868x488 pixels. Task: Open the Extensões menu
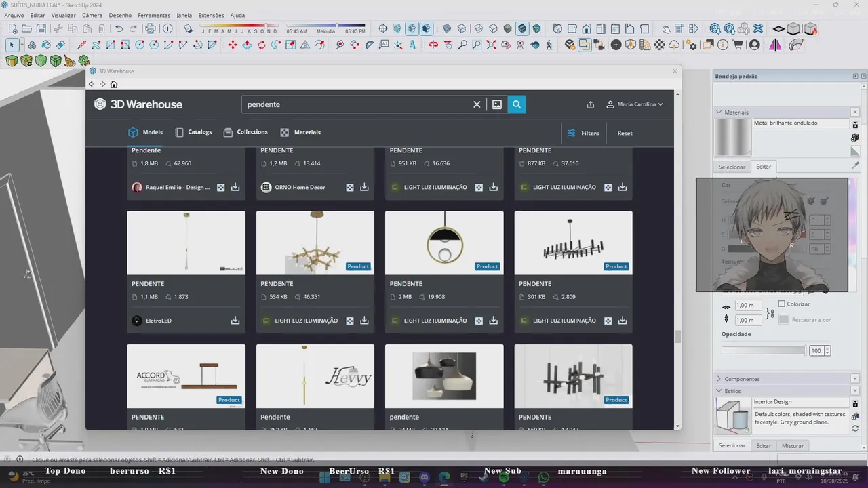pyautogui.click(x=211, y=15)
